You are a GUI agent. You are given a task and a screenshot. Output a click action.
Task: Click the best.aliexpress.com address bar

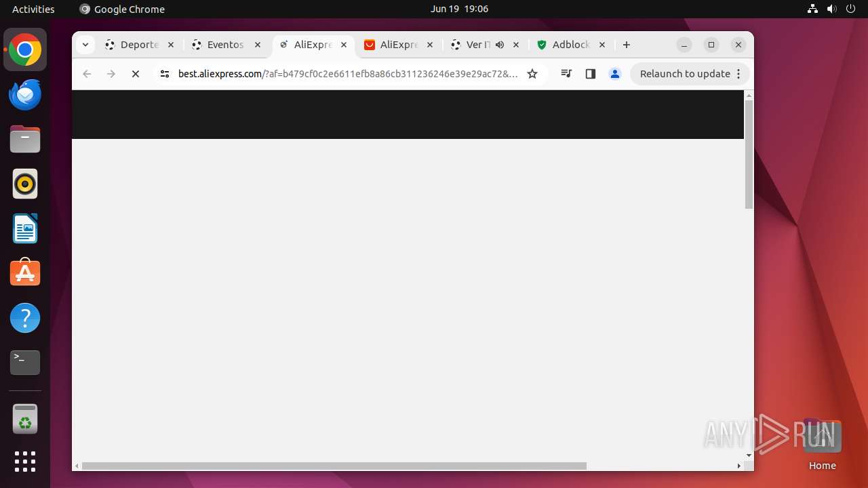pyautogui.click(x=348, y=74)
